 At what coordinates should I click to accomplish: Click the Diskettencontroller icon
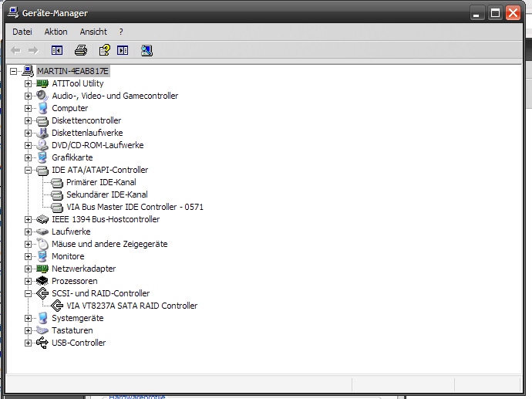[x=42, y=121]
